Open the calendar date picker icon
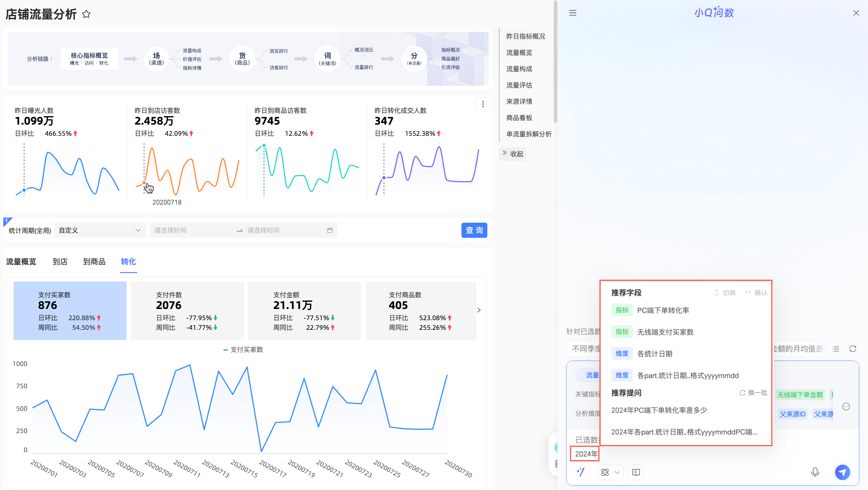Image resolution: width=868 pixels, height=490 pixels. (330, 230)
